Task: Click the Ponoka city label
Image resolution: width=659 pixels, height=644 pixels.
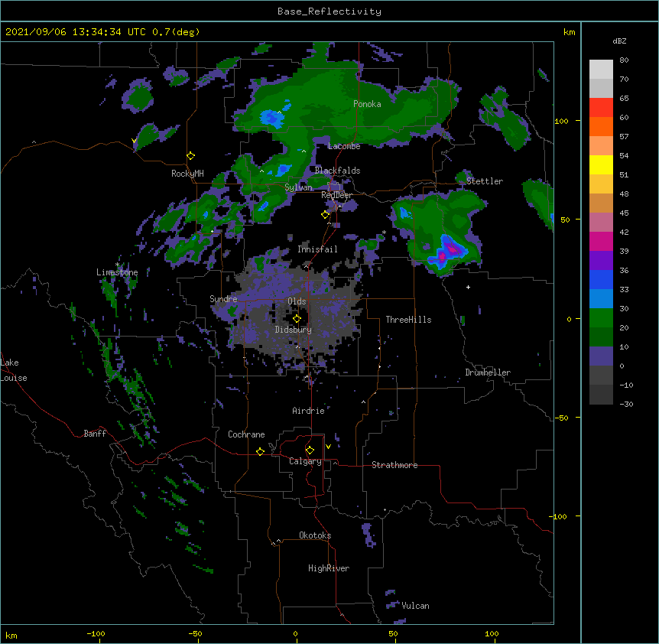Action: click(367, 104)
